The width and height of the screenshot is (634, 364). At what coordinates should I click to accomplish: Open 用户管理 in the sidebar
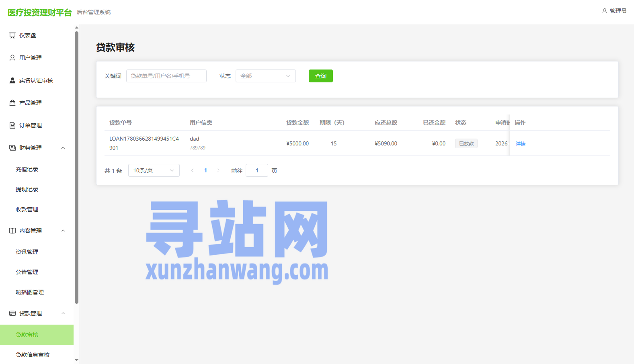click(x=37, y=58)
